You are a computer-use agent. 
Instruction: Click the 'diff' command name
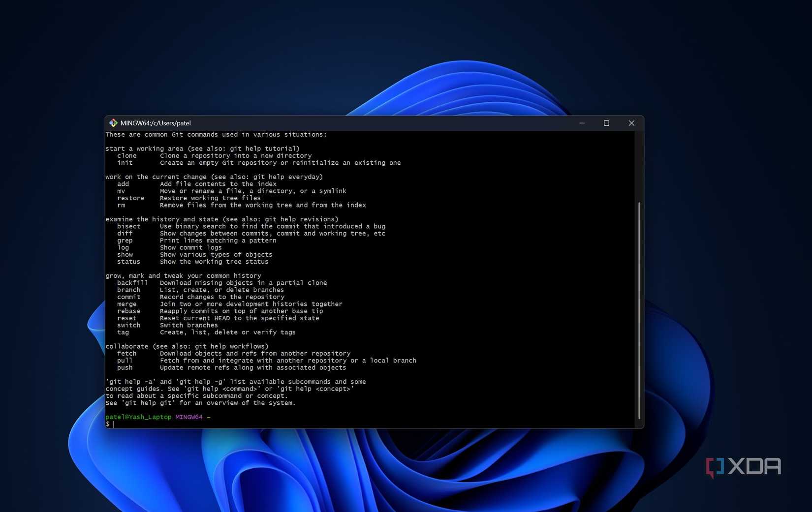pyautogui.click(x=125, y=234)
